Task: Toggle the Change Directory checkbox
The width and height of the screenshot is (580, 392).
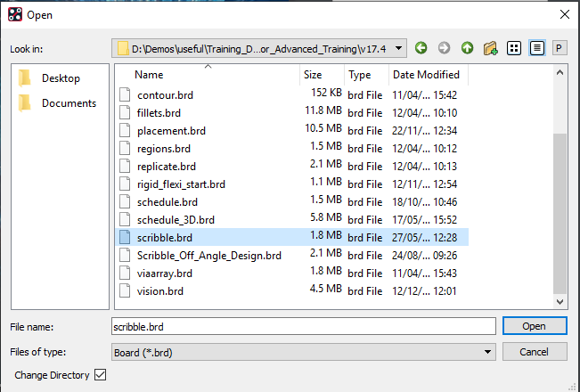Action: tap(101, 374)
